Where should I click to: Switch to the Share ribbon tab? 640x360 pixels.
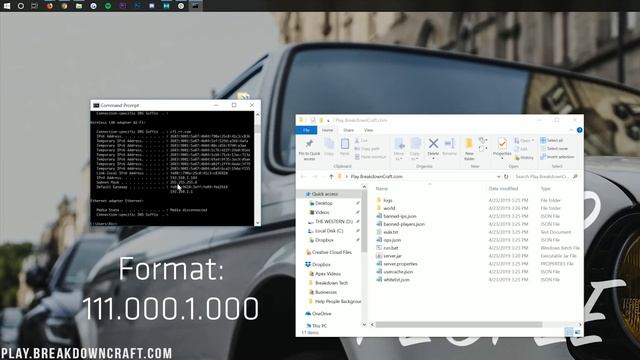[x=349, y=130]
